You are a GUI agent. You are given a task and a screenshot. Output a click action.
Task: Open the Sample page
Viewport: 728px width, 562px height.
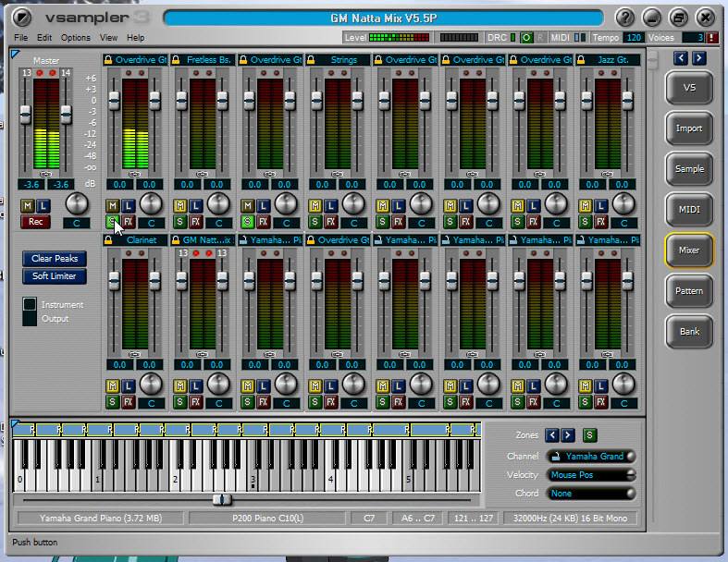689,169
